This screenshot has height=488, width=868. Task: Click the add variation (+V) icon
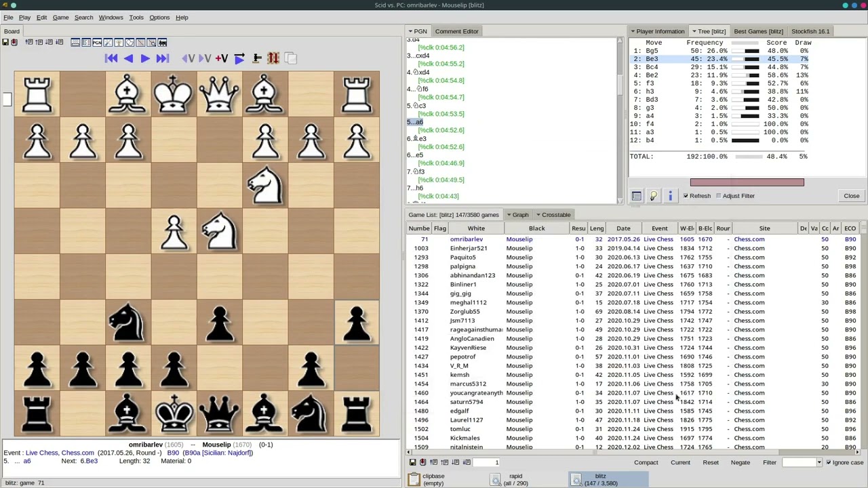click(222, 59)
